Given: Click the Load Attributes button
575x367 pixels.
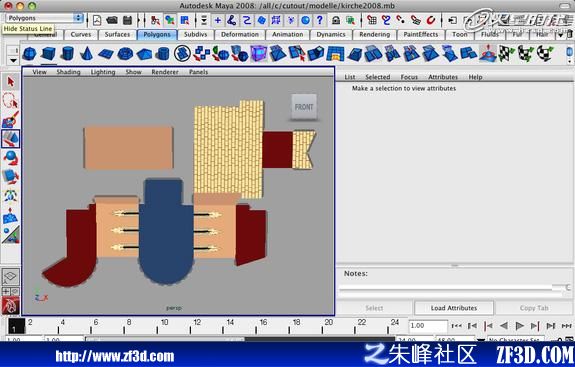Looking at the screenshot, I should coord(454,308).
